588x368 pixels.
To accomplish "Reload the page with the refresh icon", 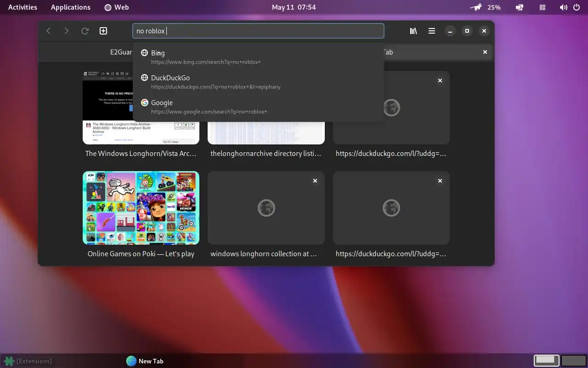I will 85,31.
